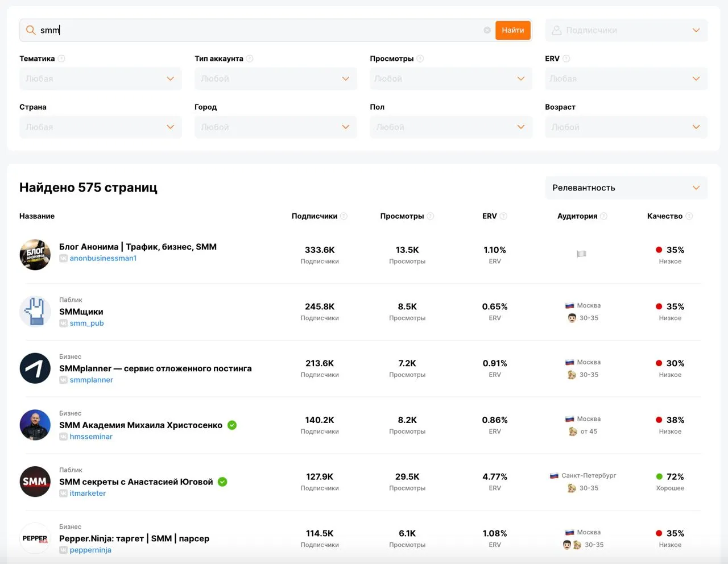Click the Russian flag in SMMщики row
Screen dimensions: 728x564
pos(570,306)
